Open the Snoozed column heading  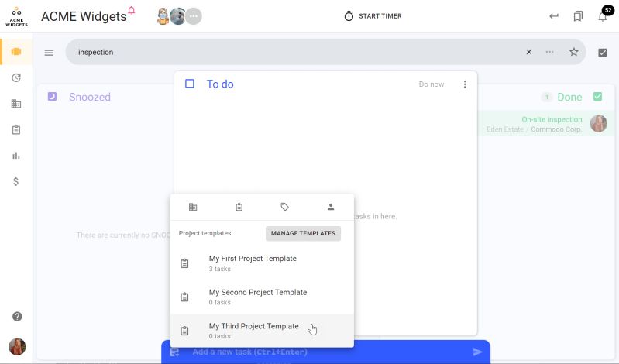[x=90, y=97]
